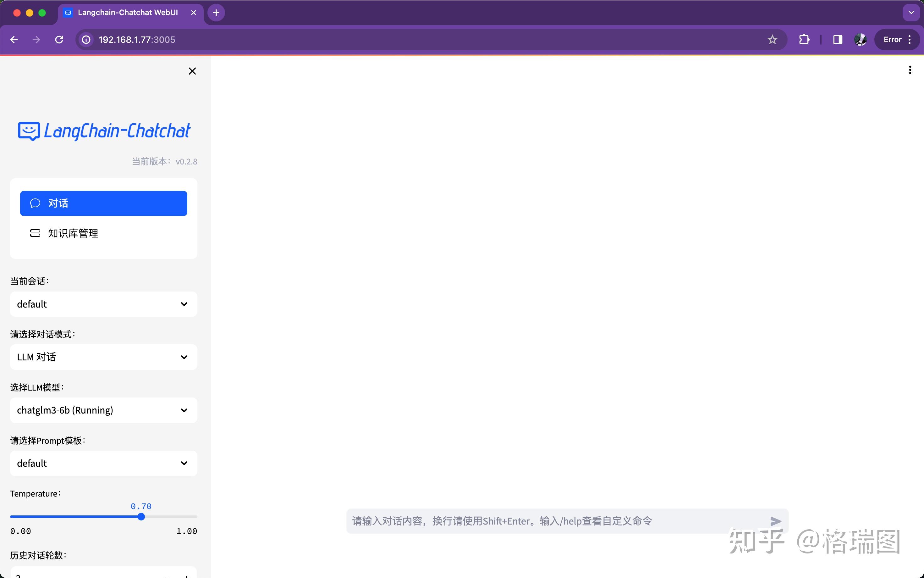
Task: Click the Temperature label text
Action: tap(36, 493)
